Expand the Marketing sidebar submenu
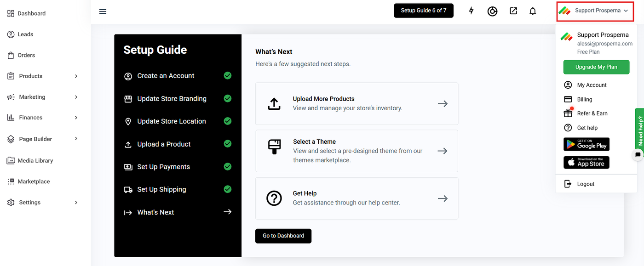 tap(76, 97)
